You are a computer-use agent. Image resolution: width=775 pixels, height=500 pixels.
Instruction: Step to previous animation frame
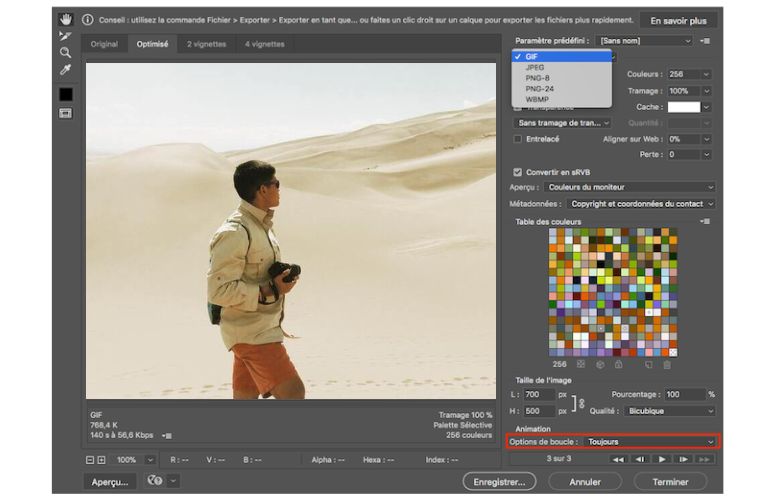click(x=640, y=459)
